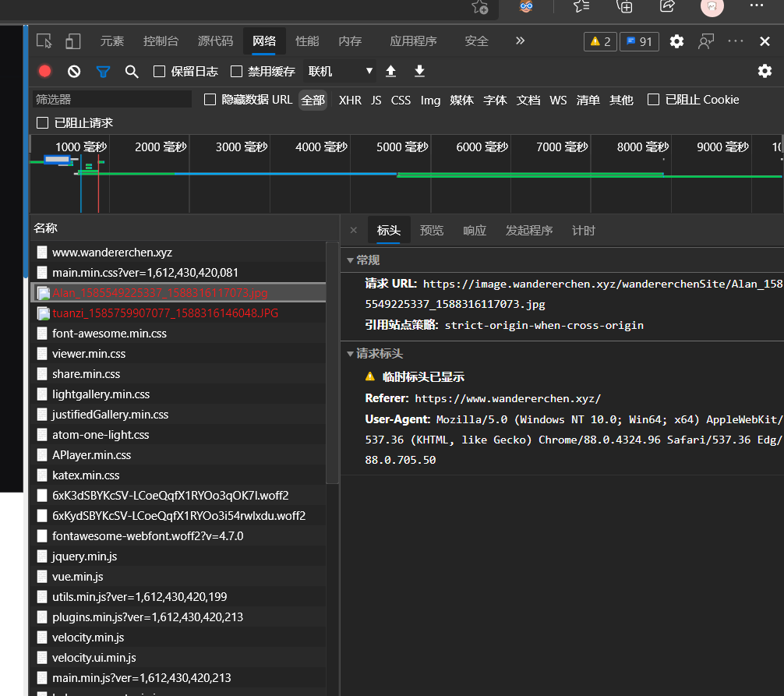
Task: Open 计时 tab in details pane
Action: coord(584,231)
